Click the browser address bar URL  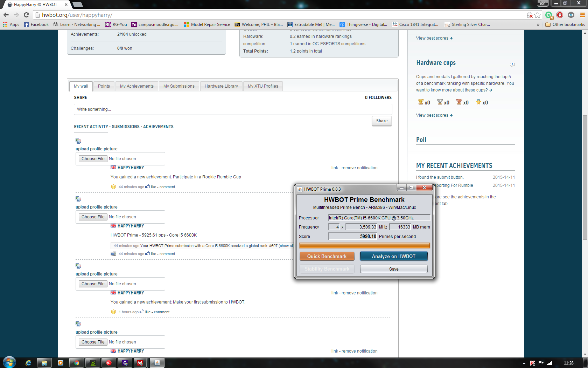77,15
